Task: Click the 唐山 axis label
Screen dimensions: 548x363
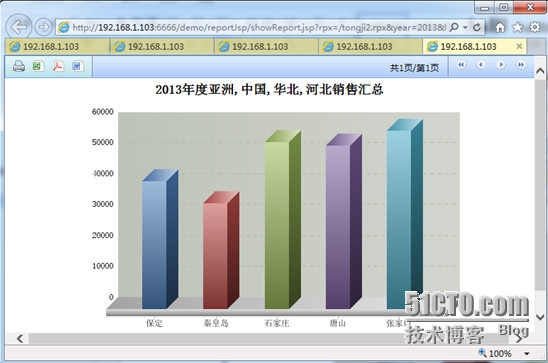Action: (338, 323)
